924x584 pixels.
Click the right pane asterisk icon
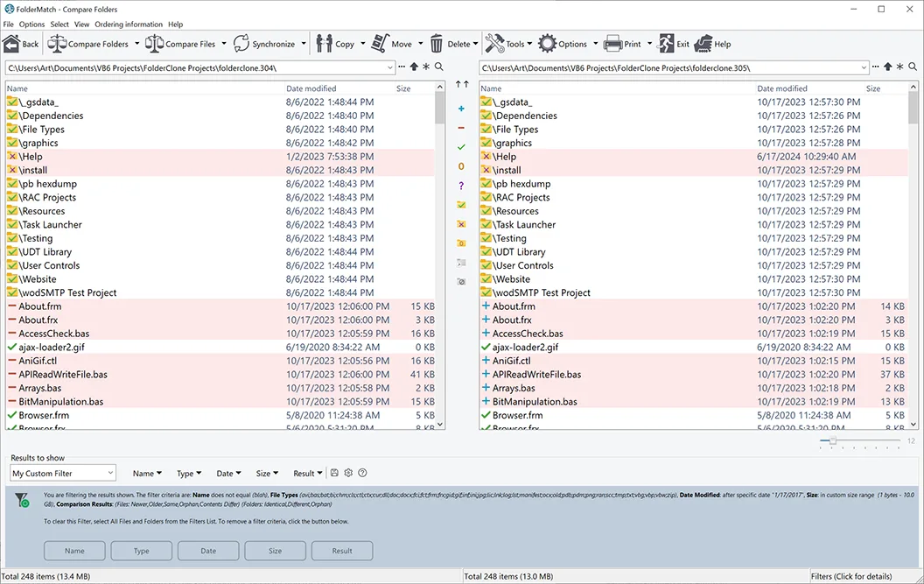899,67
